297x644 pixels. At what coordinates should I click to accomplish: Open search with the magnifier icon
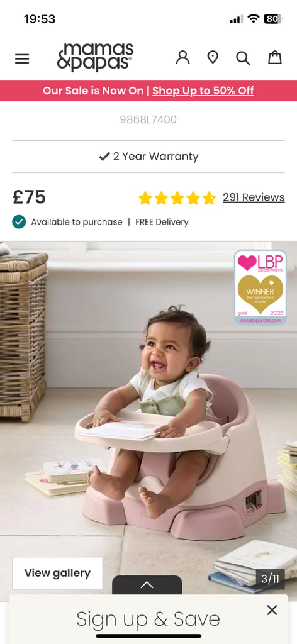(x=243, y=58)
